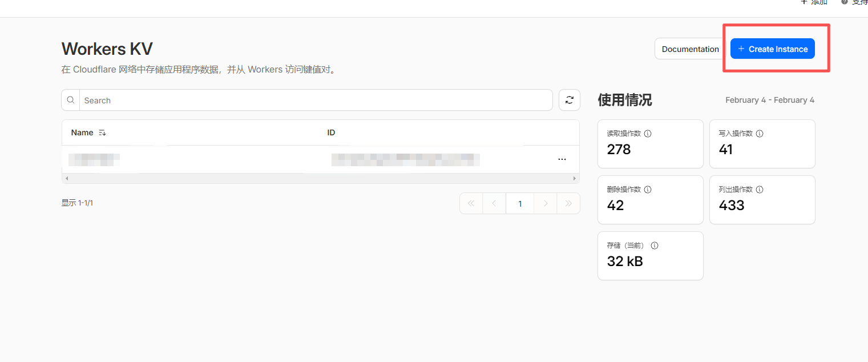The height and width of the screenshot is (362, 868).
Task: Click the table's right scroll arrow
Action: pyautogui.click(x=575, y=179)
